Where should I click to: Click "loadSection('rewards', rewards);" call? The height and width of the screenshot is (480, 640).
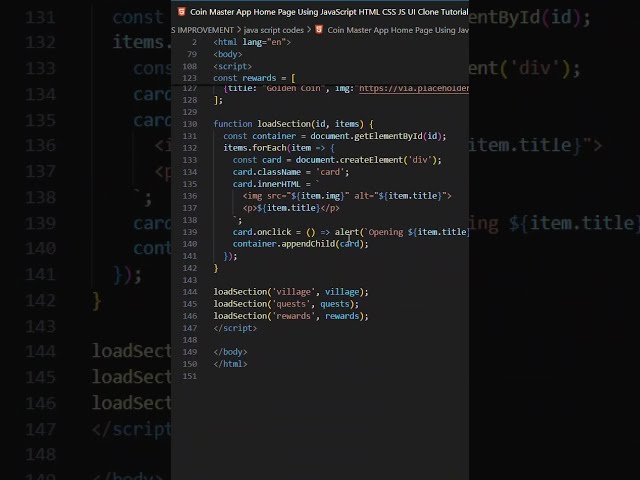pyautogui.click(x=291, y=316)
